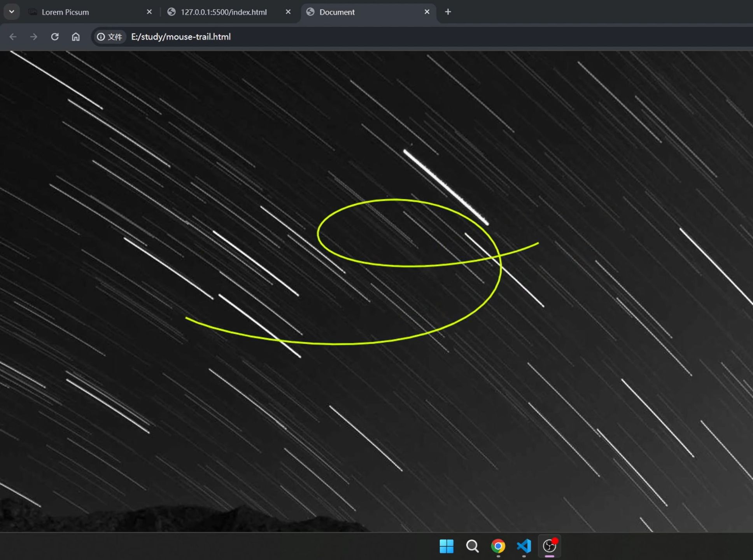Go forward to next page
This screenshot has width=753, height=560.
34,37
